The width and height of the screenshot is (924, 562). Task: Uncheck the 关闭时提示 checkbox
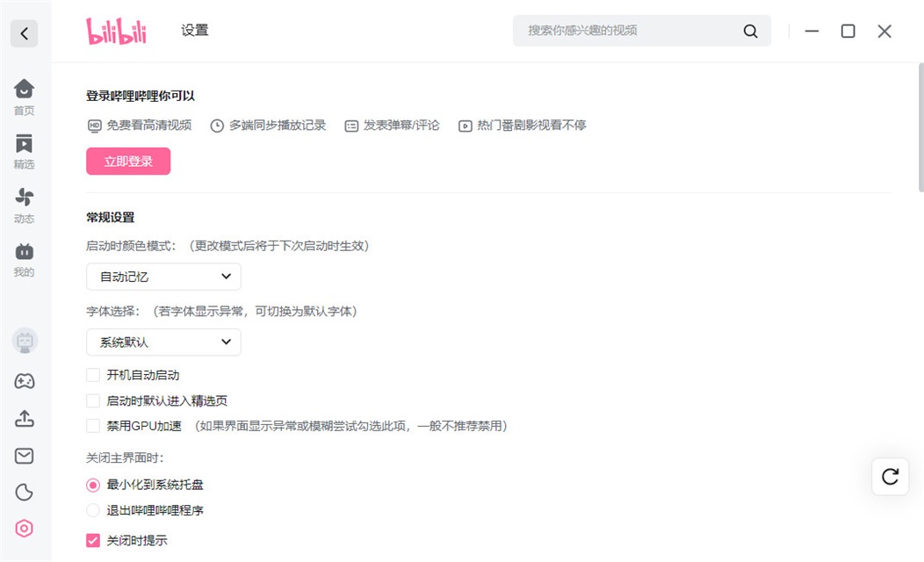tap(93, 540)
